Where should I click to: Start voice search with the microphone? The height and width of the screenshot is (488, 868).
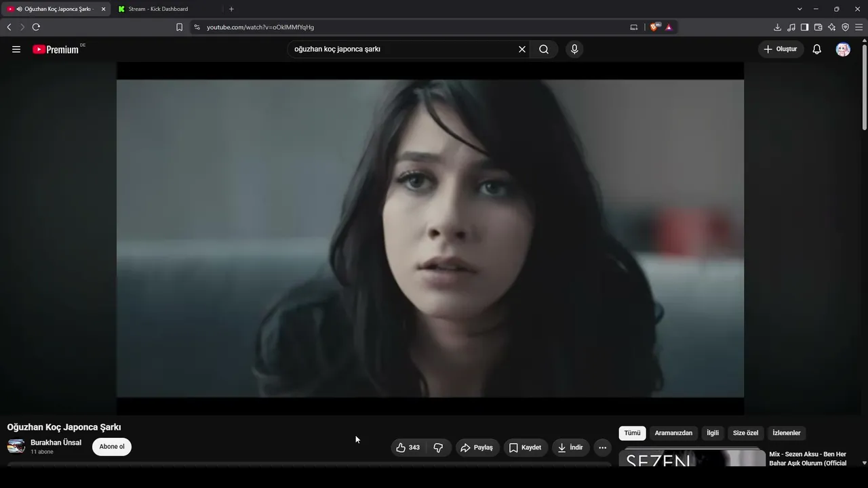(574, 49)
